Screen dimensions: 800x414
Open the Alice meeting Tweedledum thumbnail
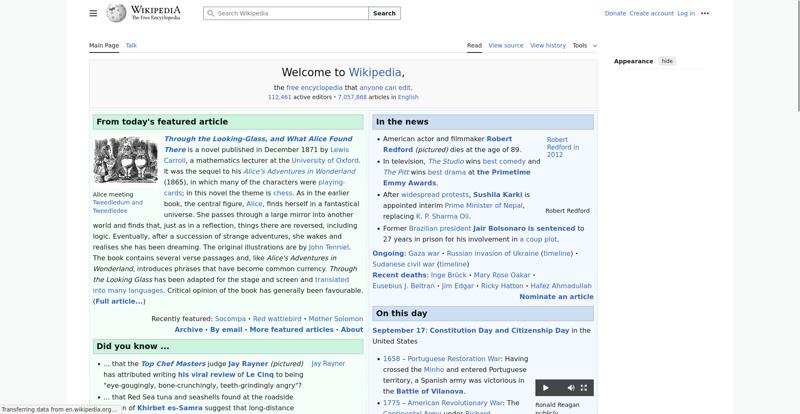126,160
